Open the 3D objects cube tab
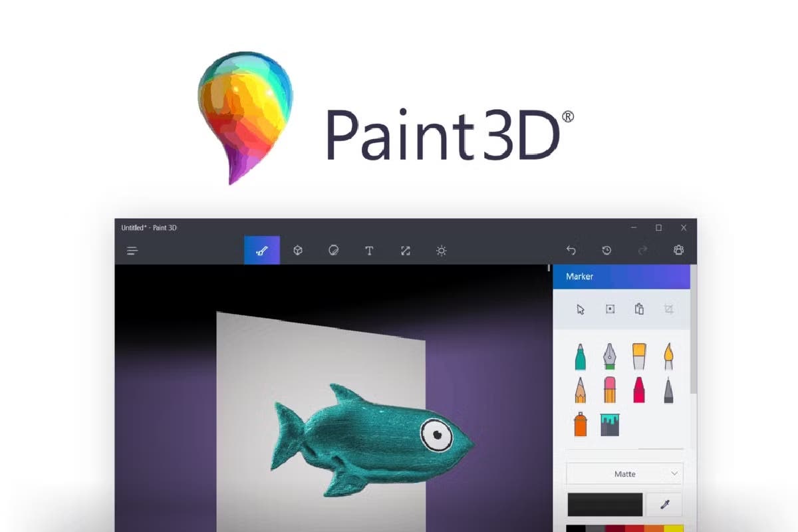Screen dimensions: 798x532 click(298, 251)
